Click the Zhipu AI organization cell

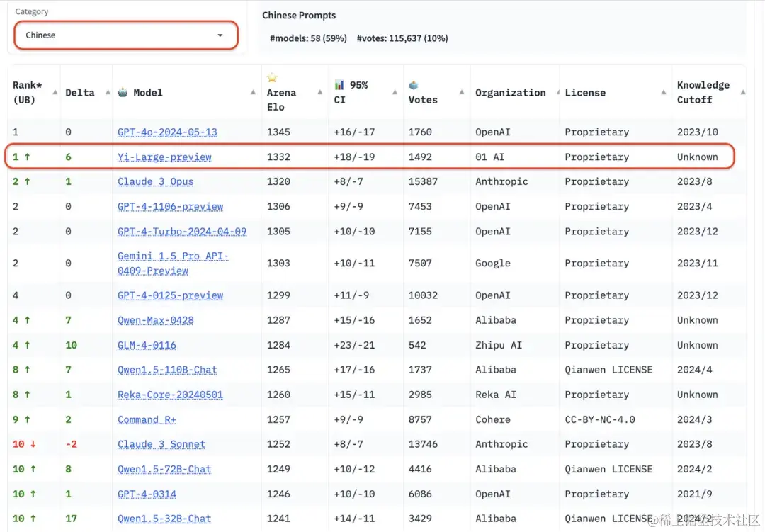(499, 345)
